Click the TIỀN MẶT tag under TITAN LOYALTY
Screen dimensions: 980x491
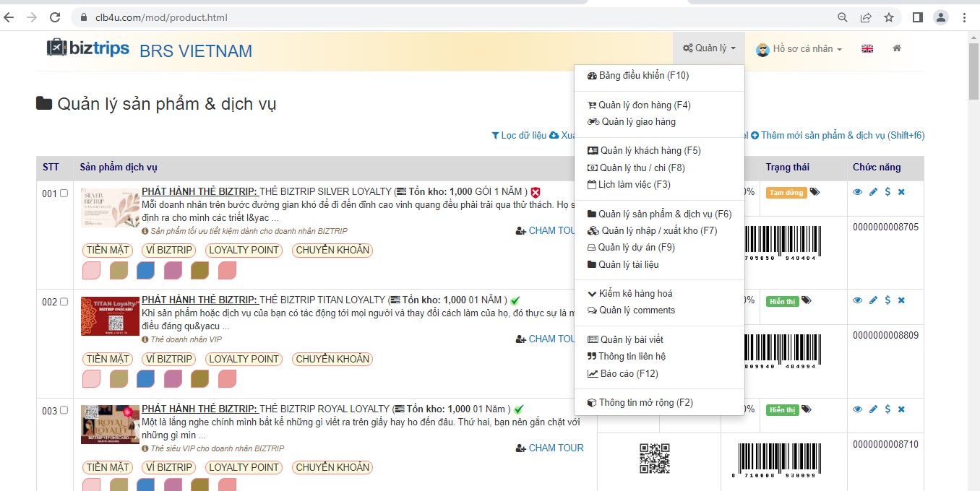pos(108,359)
